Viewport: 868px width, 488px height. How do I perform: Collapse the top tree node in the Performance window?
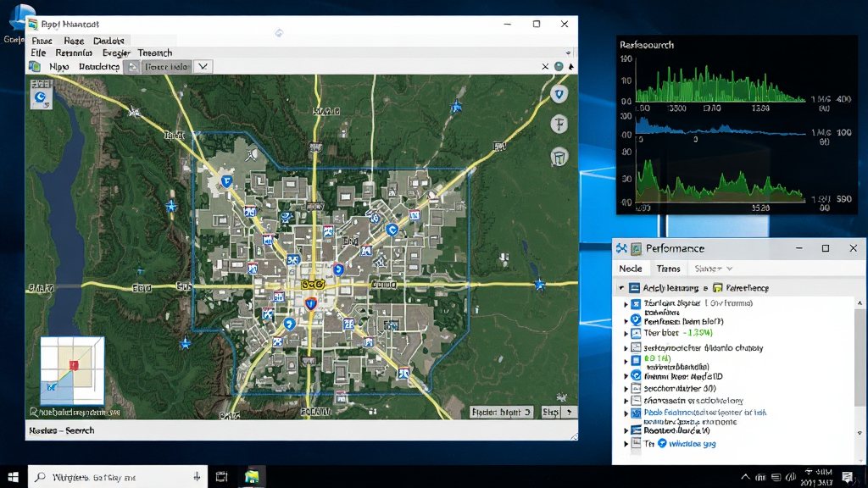[621, 288]
